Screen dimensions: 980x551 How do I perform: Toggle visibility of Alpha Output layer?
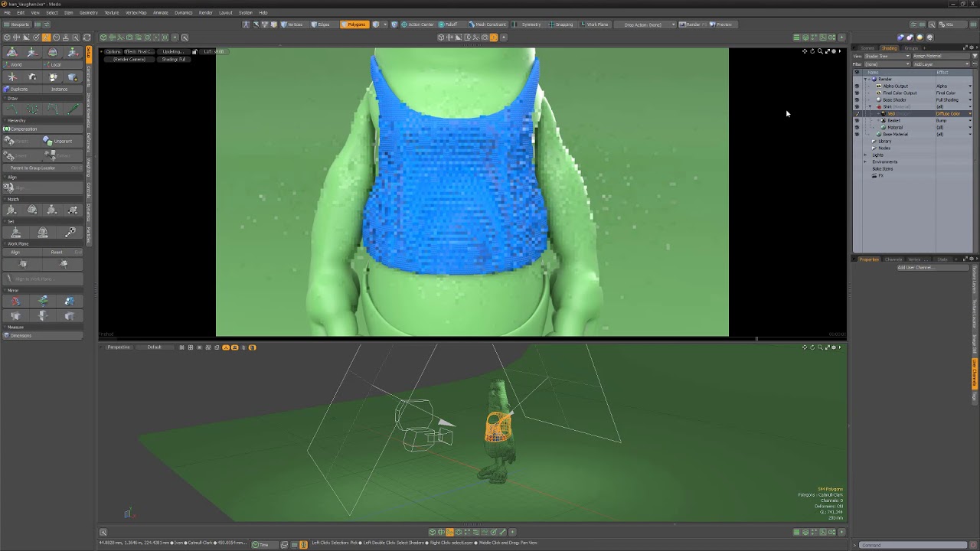(x=857, y=86)
